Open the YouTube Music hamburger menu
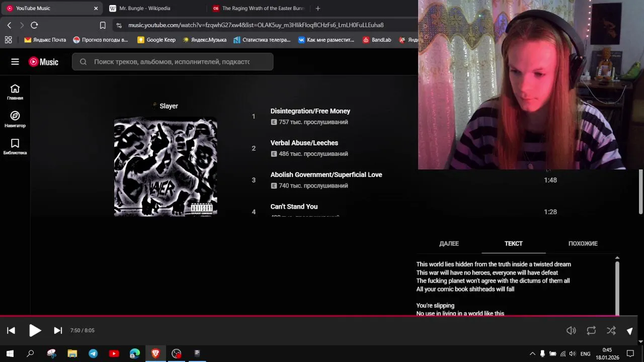Image resolution: width=644 pixels, height=362 pixels. point(15,62)
